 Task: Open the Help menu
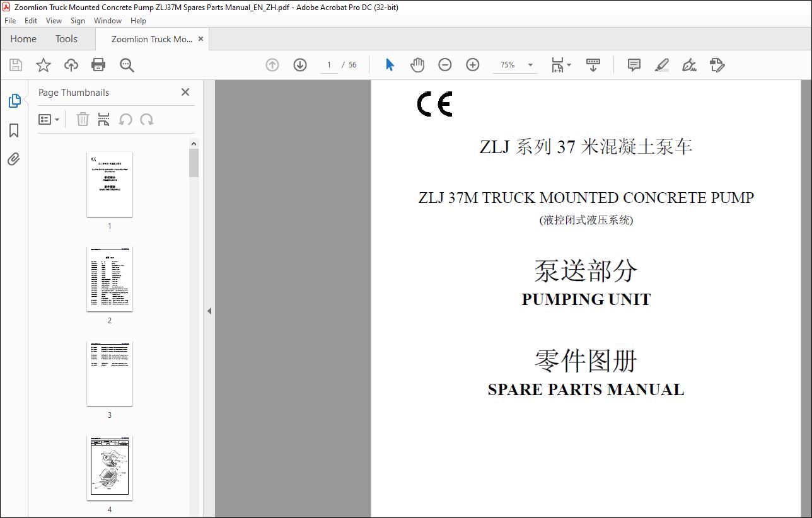coord(138,21)
